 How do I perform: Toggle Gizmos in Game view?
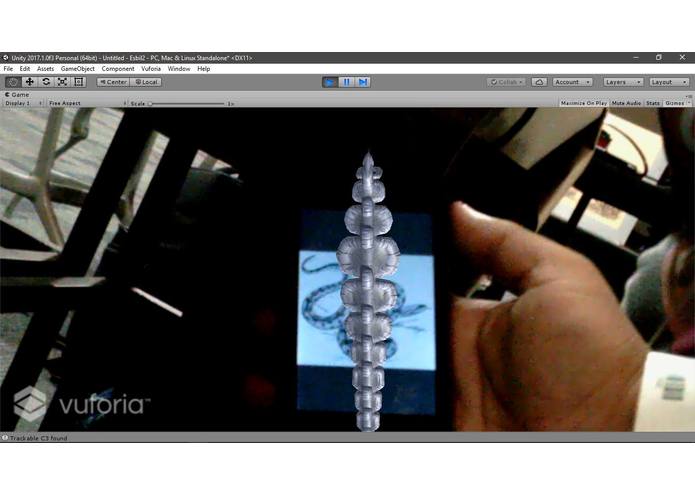click(675, 103)
